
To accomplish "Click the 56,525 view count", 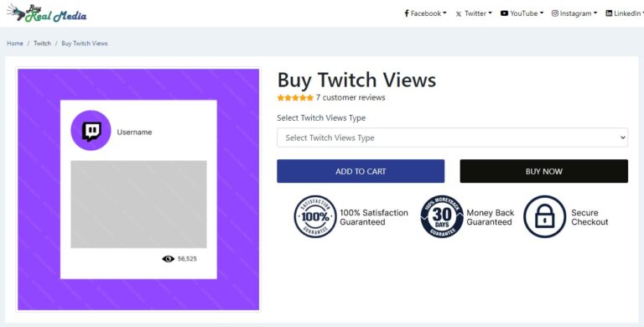I will [187, 259].
